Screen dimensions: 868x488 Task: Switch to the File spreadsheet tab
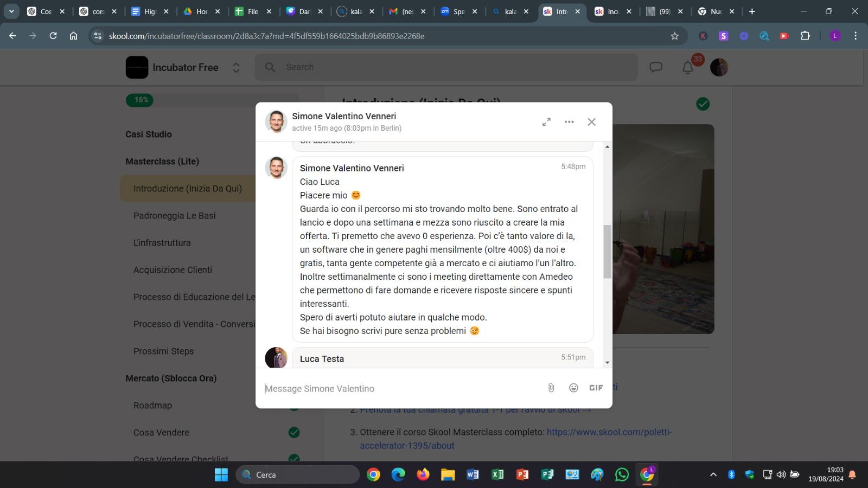click(253, 11)
